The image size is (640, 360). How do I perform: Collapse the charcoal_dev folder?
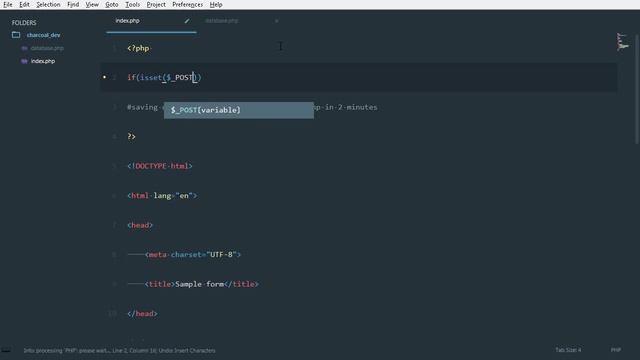coord(43,35)
